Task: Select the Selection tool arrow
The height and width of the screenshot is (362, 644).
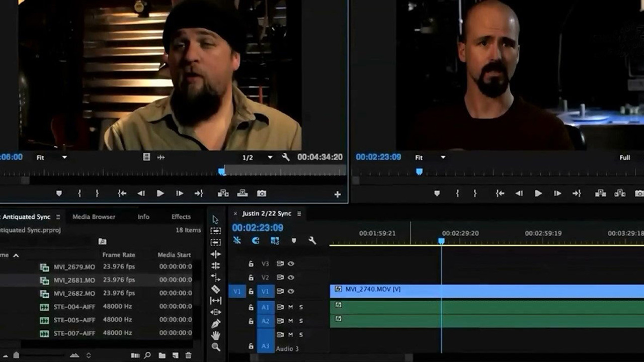Action: tap(216, 219)
